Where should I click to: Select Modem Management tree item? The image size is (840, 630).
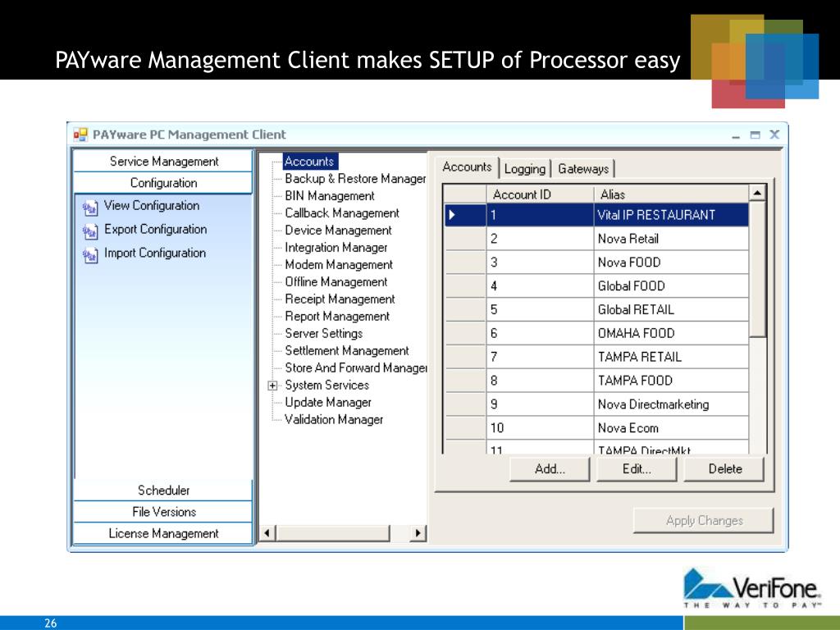pos(339,264)
